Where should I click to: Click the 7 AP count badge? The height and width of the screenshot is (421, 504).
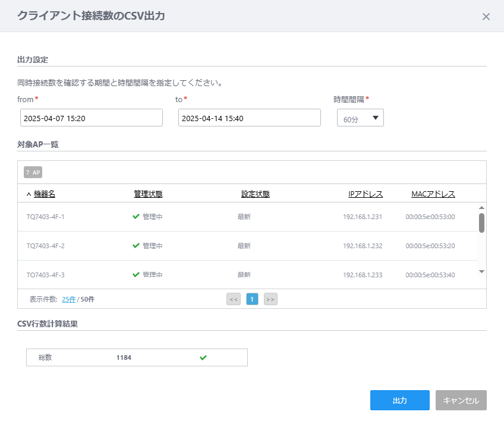[x=33, y=172]
